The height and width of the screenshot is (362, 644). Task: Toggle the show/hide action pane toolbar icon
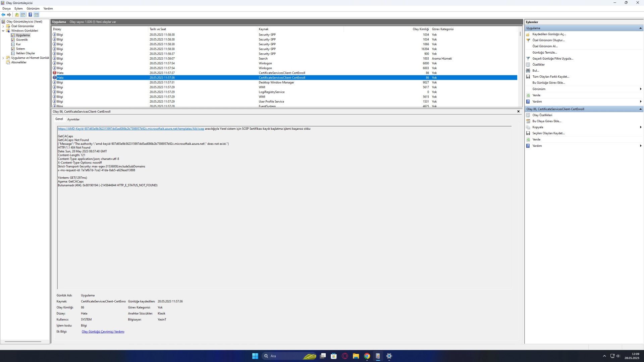point(37,15)
